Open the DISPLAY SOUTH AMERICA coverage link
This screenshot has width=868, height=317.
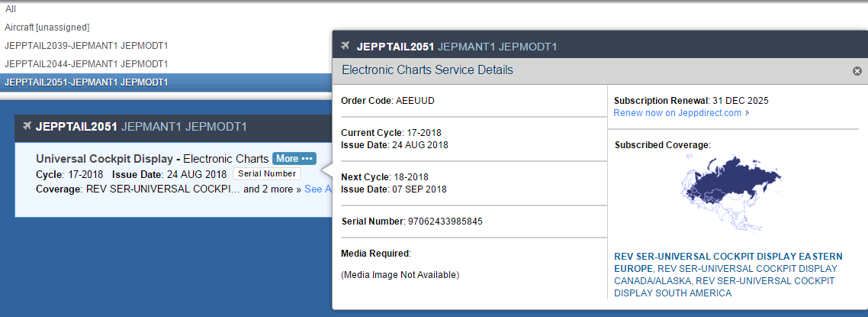(725, 286)
